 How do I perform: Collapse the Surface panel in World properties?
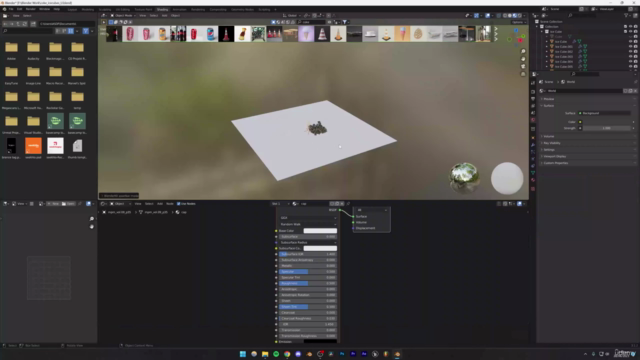(x=549, y=106)
